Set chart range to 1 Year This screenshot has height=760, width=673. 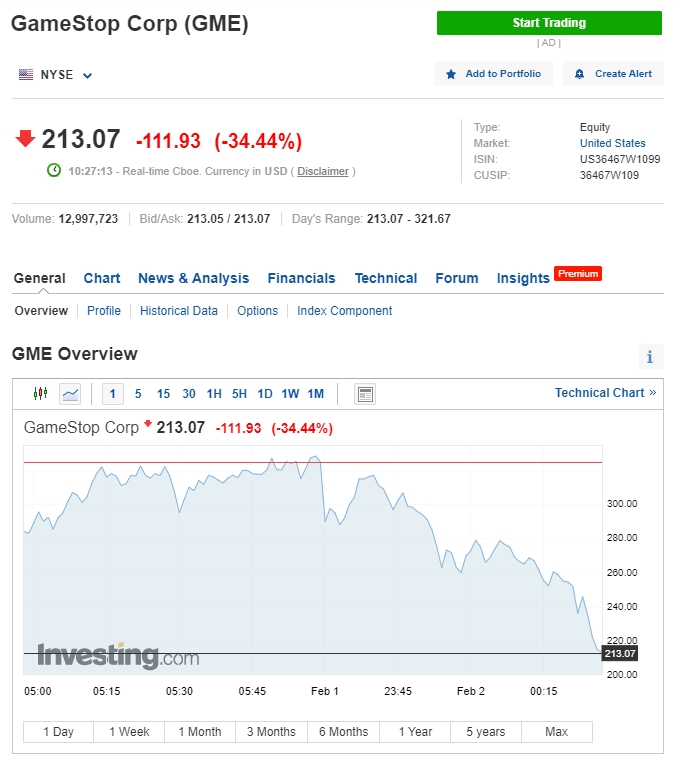pyautogui.click(x=415, y=731)
